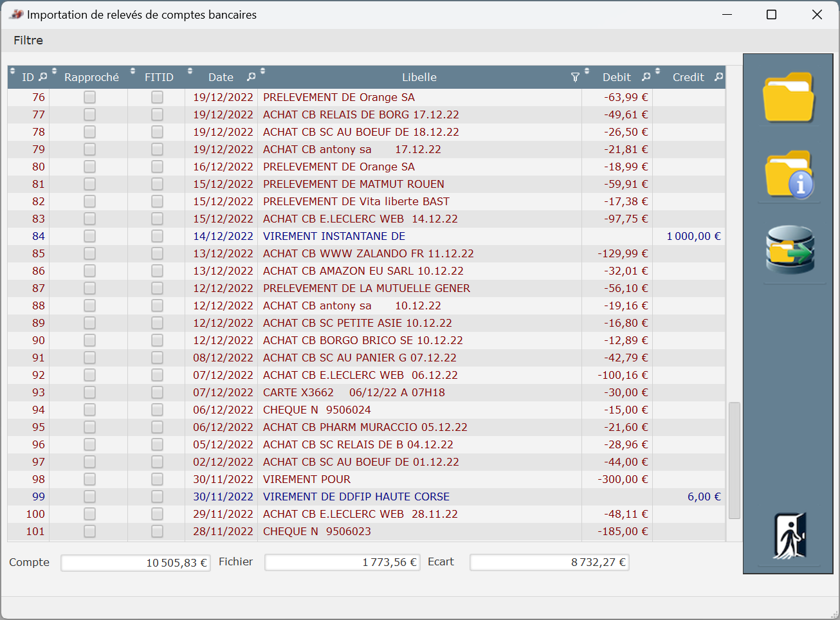
Task: Toggle FITID checkbox for row 84
Action: (157, 236)
